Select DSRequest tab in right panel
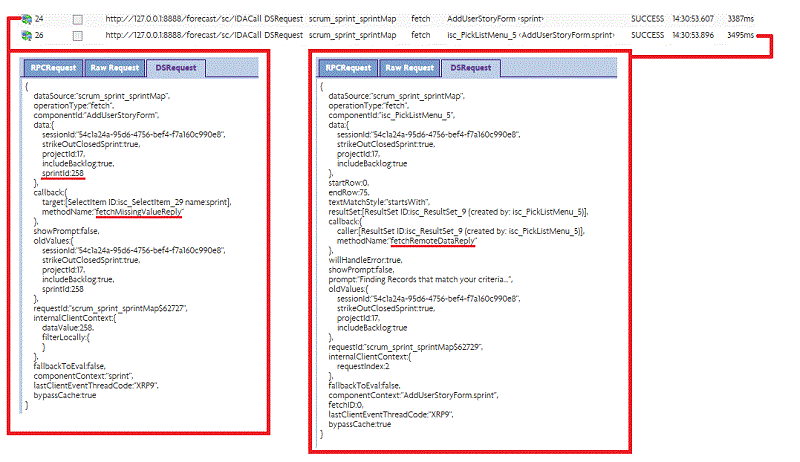Screen dimensions: 800x462 coord(470,68)
